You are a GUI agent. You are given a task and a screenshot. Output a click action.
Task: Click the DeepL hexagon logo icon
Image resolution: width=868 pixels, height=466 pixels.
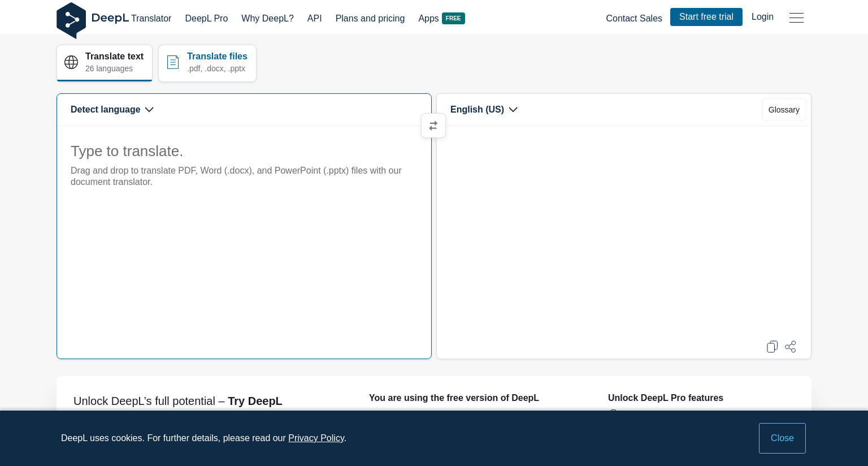pos(71,20)
